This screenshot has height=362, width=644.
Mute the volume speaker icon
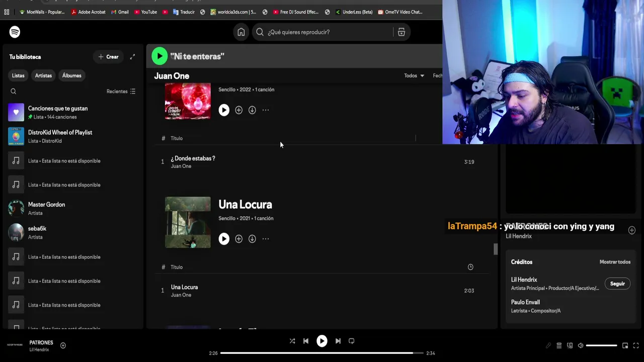click(581, 345)
